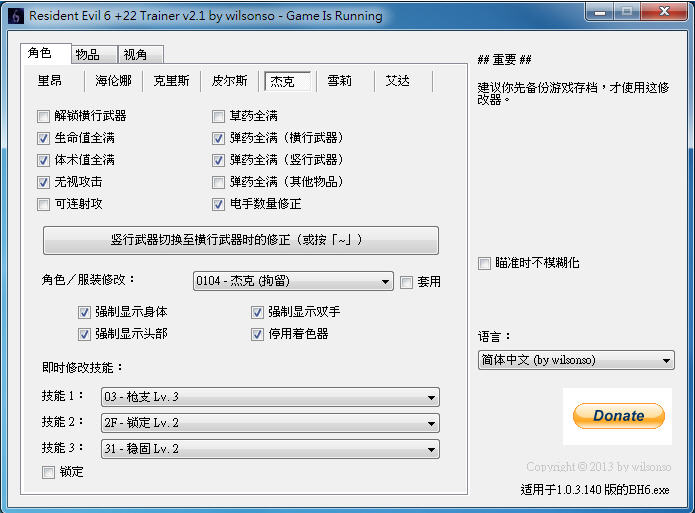Viewport: 695px width, 513px height.
Task: Toggle 电手数量修正 checkbox
Action: 219,204
